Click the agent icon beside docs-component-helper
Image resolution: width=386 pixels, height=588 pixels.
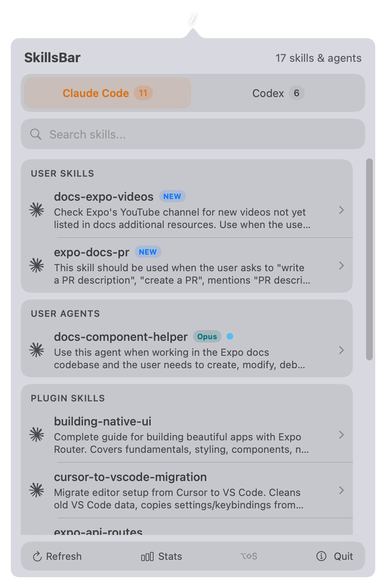coord(36,350)
